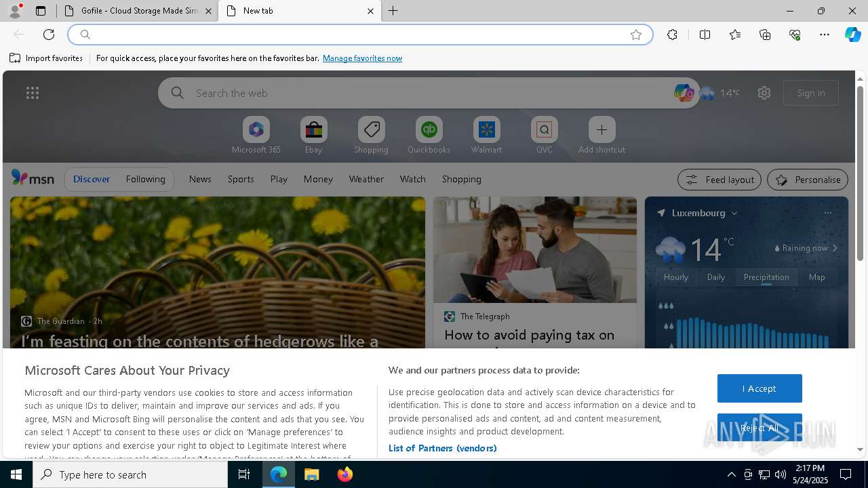Viewport: 868px width, 488px height.
Task: Open the page settings gear icon
Action: [764, 93]
